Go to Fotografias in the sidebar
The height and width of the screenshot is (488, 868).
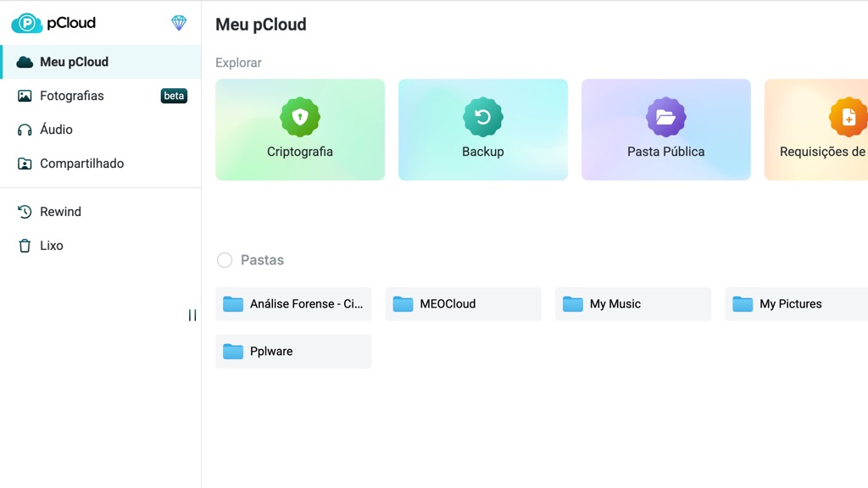[x=71, y=96]
